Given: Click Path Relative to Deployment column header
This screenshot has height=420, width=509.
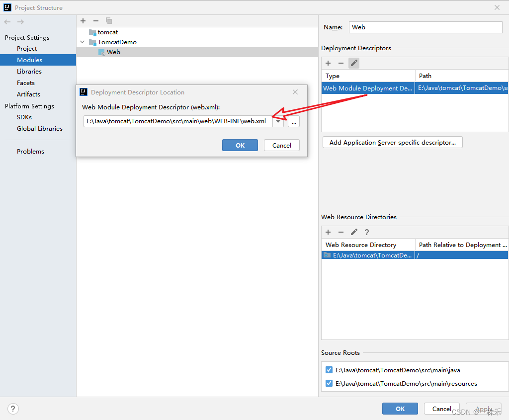Looking at the screenshot, I should (462, 245).
